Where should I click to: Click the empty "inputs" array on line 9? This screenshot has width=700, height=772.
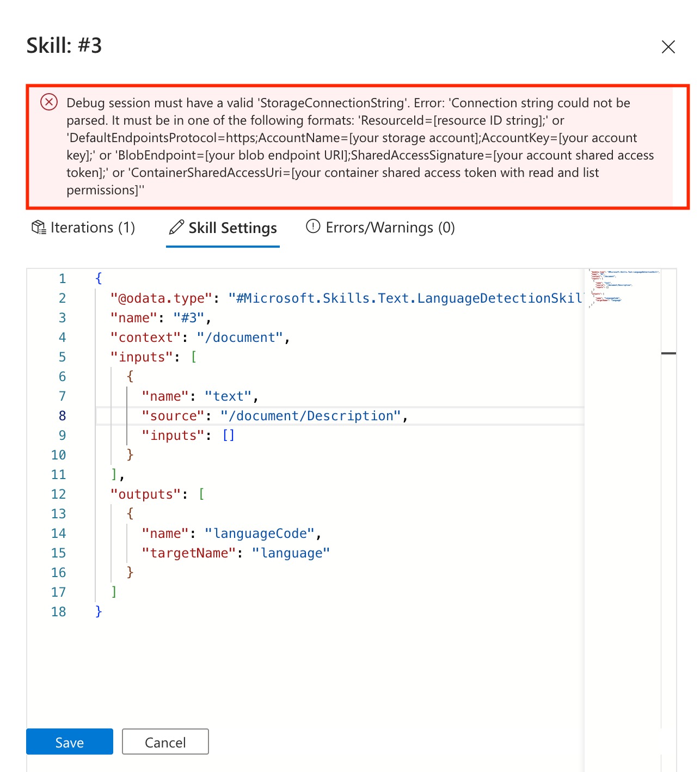pyautogui.click(x=229, y=436)
